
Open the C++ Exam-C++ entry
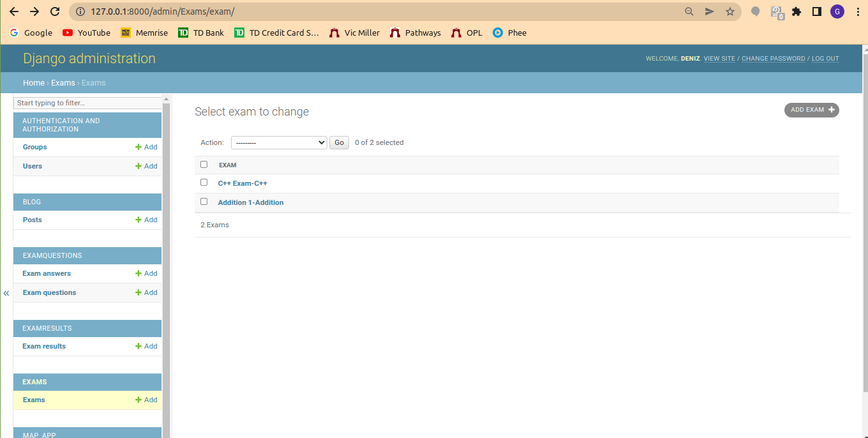click(243, 183)
